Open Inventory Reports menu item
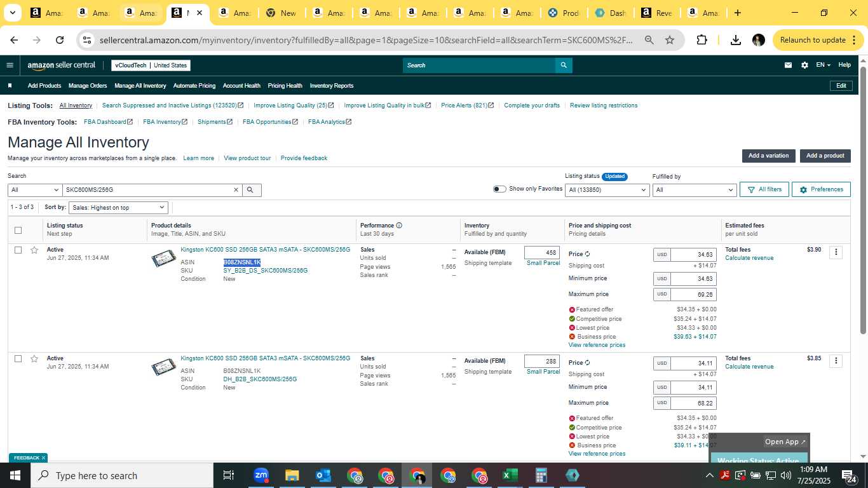 (x=332, y=86)
